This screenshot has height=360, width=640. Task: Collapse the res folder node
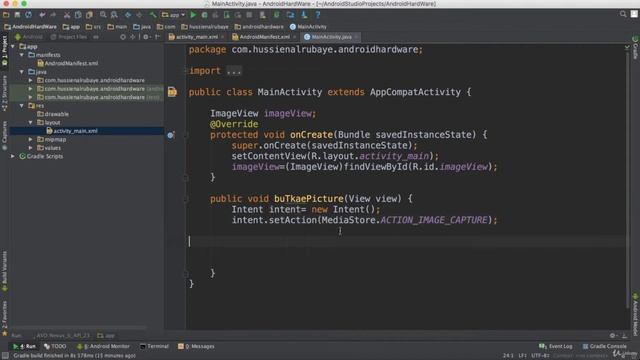tap(22, 106)
